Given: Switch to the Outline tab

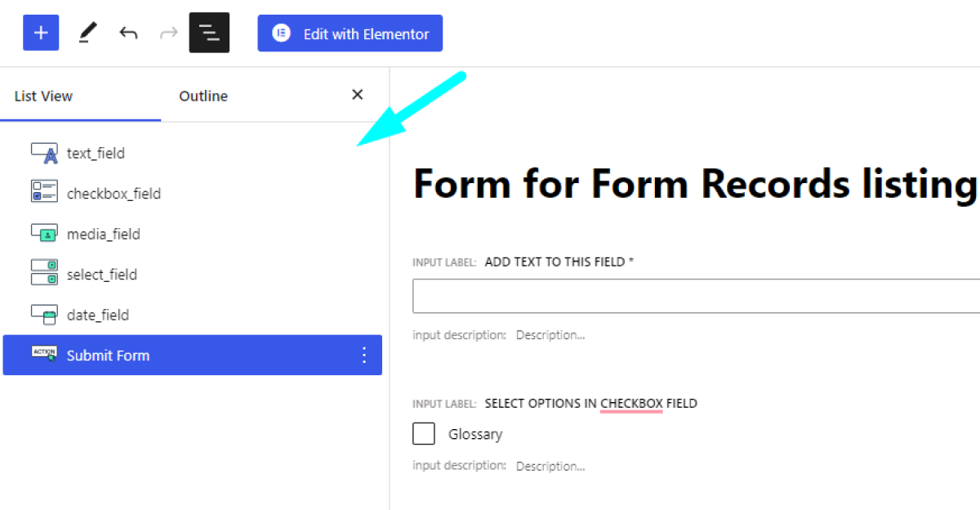Looking at the screenshot, I should coord(203,96).
